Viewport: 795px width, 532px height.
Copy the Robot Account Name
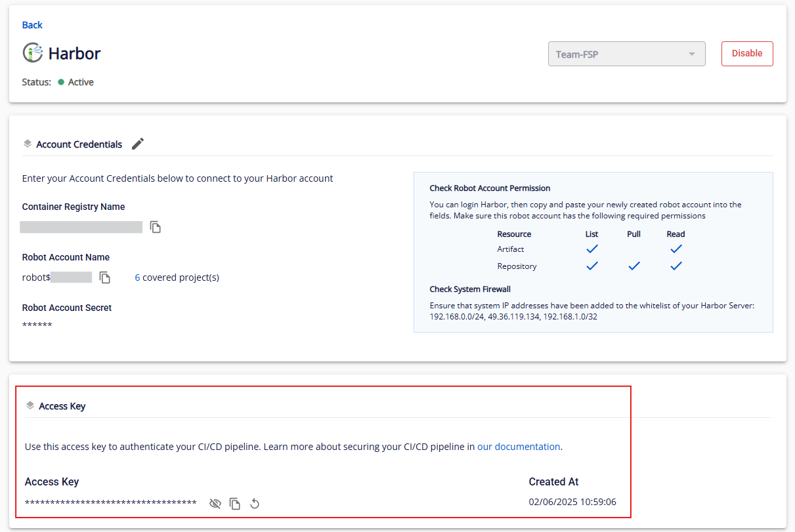[105, 277]
